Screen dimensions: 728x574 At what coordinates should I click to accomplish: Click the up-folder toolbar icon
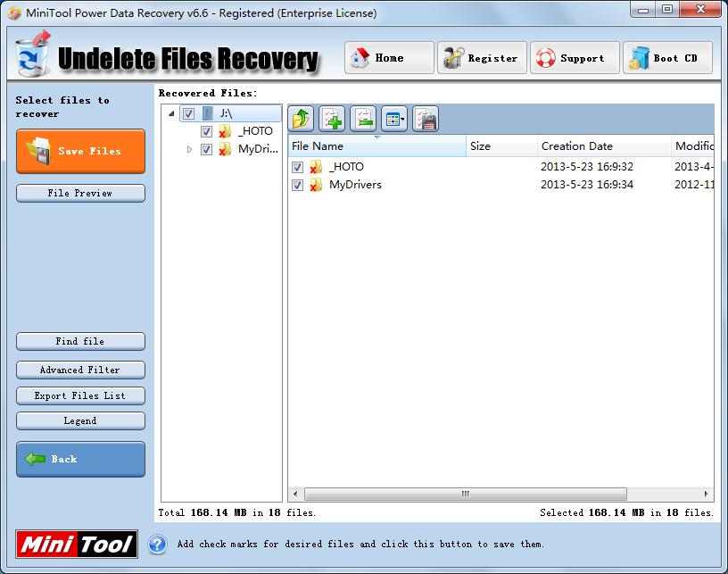301,119
